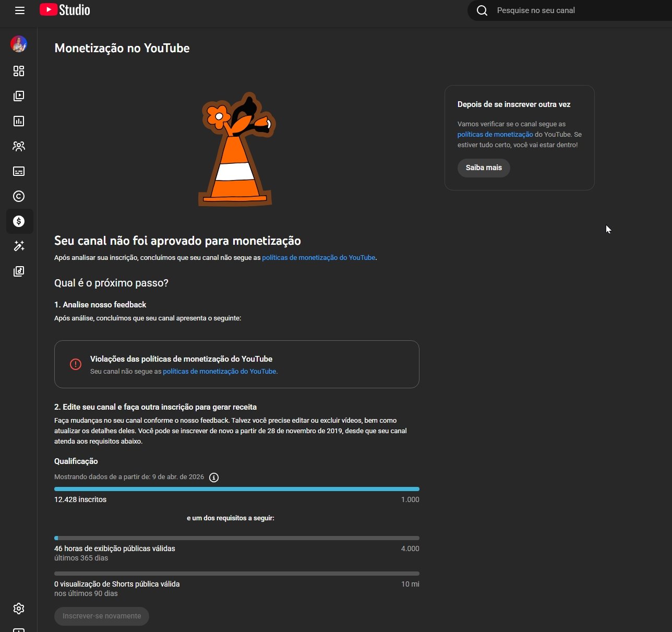The image size is (672, 632).
Task: Click the 'Saiba mais' button
Action: [484, 168]
